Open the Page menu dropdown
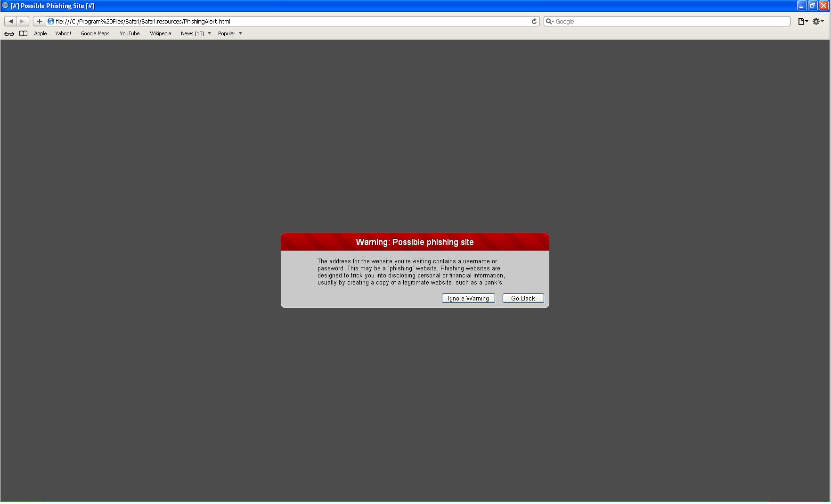831x504 pixels. [x=803, y=21]
